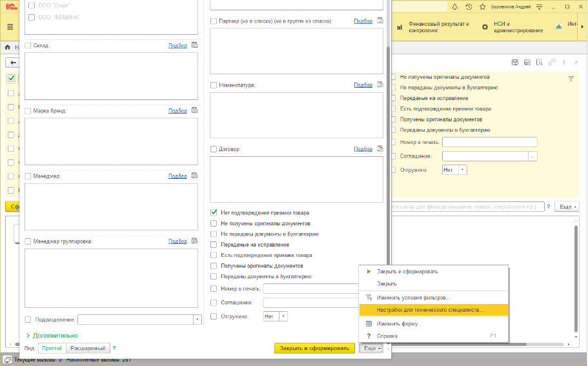Click the filter funnel icon on right panel

(571, 79)
